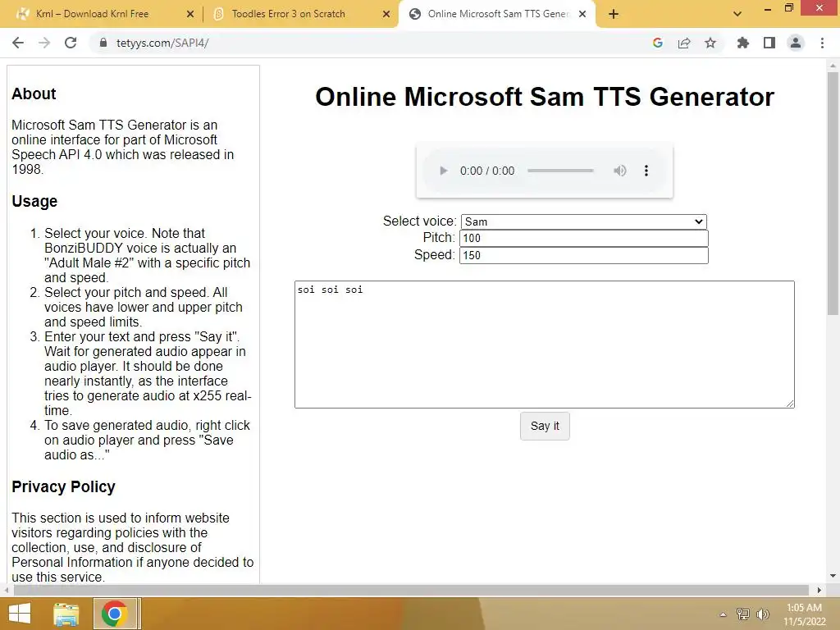Viewport: 840px width, 630px height.
Task: Open network tray icon
Action: pos(743,614)
